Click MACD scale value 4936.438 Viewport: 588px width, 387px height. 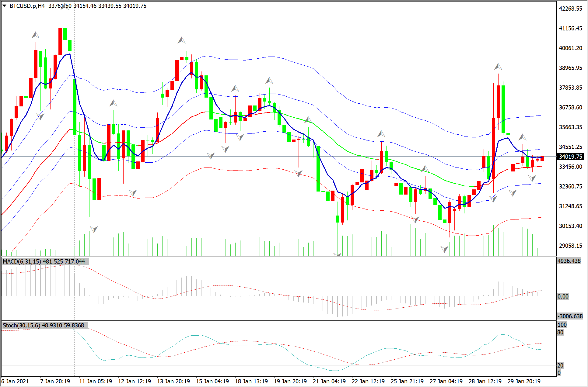click(569, 261)
